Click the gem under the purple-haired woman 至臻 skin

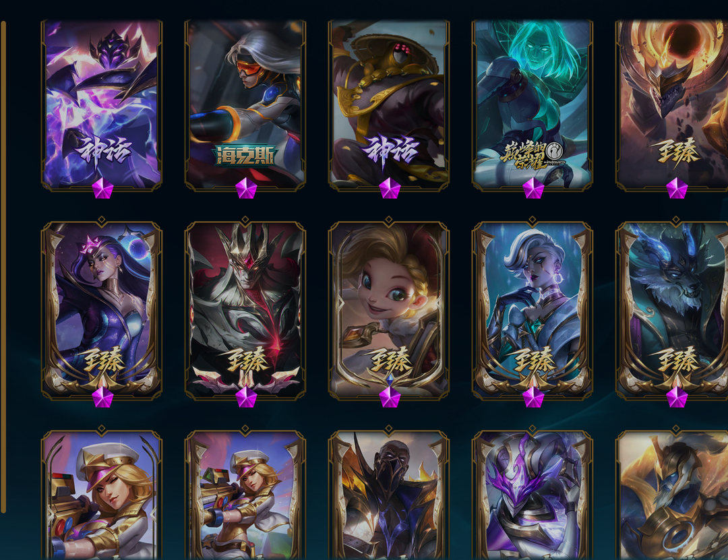point(102,398)
